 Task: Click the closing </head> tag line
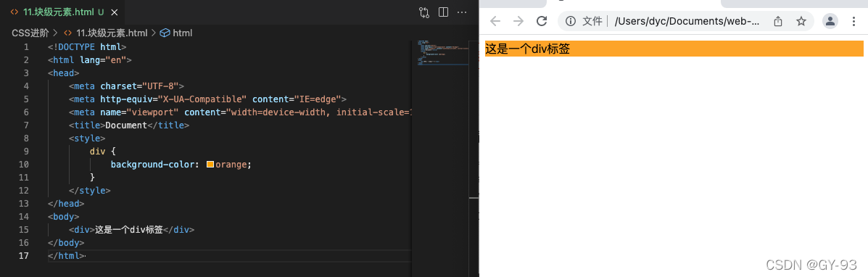(66, 204)
